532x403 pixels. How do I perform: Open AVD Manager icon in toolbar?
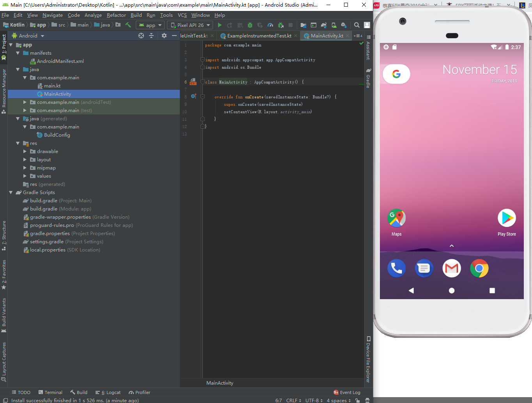[x=334, y=25]
